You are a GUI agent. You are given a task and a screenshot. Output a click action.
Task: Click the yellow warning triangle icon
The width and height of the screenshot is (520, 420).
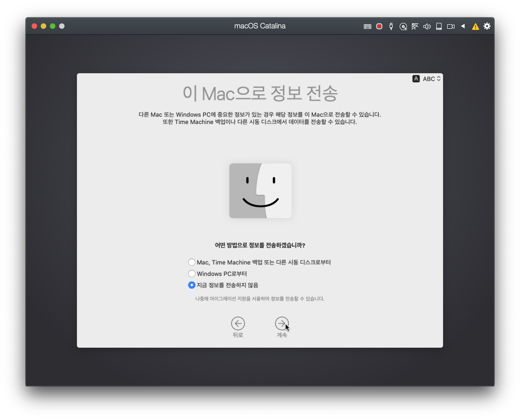pos(475,26)
